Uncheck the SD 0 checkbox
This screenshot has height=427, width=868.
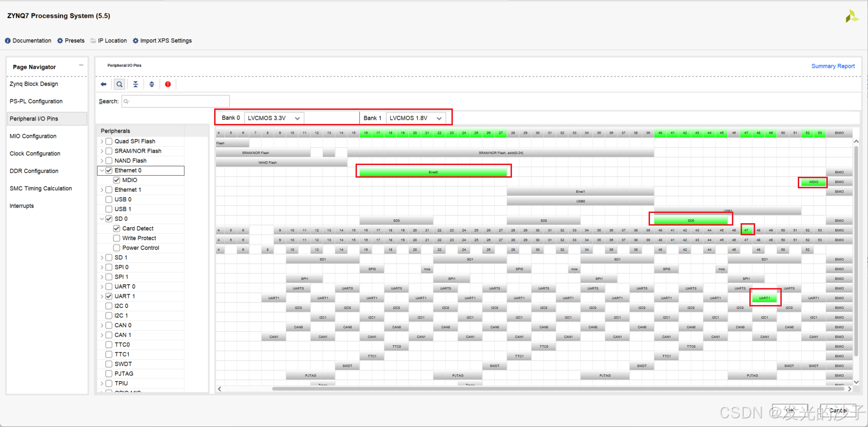pyautogui.click(x=109, y=219)
